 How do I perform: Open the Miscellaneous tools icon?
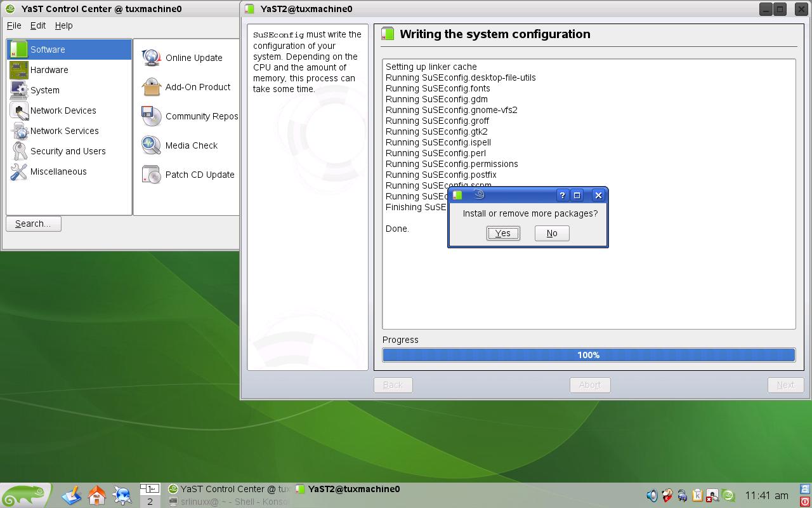18,171
